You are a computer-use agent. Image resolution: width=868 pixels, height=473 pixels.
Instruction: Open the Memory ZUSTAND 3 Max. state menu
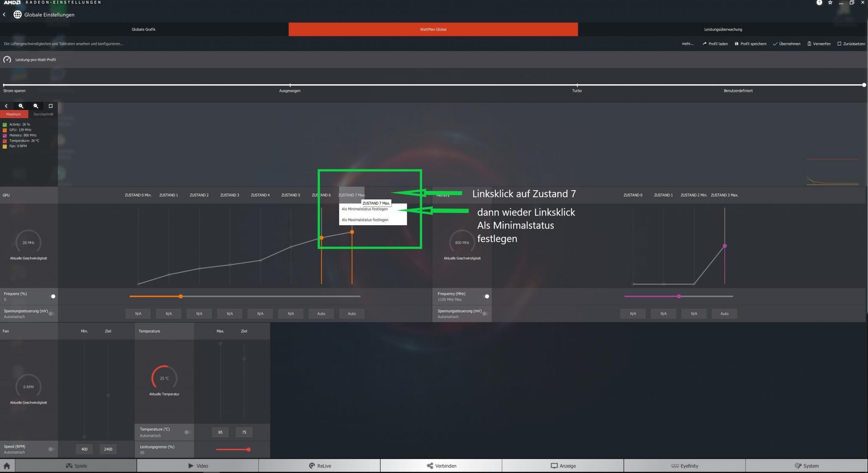tap(724, 195)
